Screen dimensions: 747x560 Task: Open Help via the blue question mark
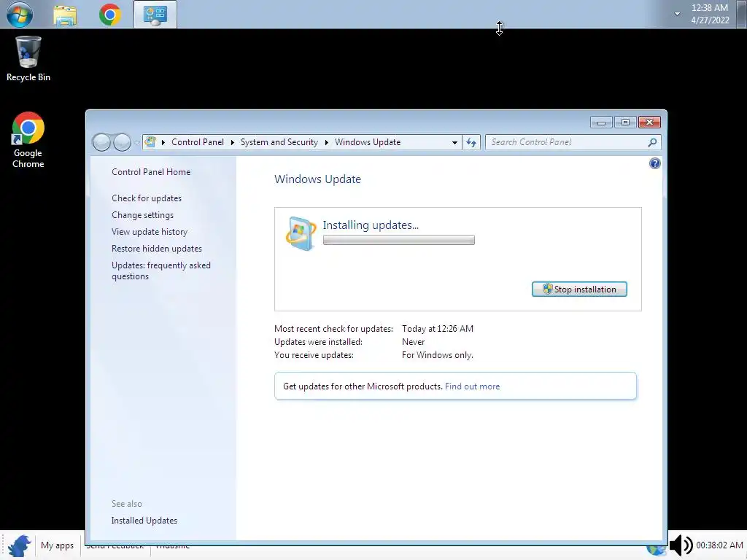point(655,163)
